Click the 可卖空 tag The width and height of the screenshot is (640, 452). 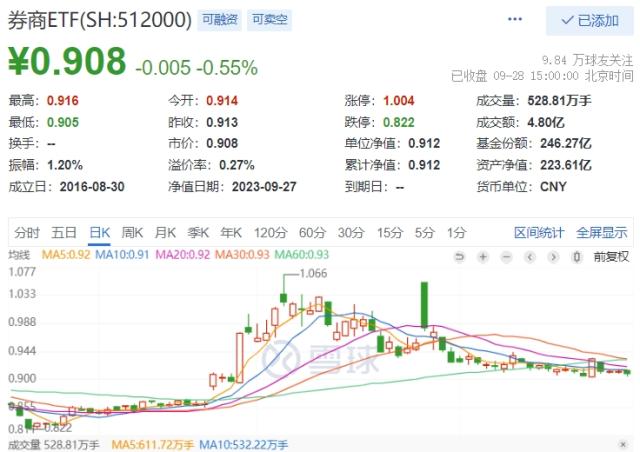click(269, 20)
